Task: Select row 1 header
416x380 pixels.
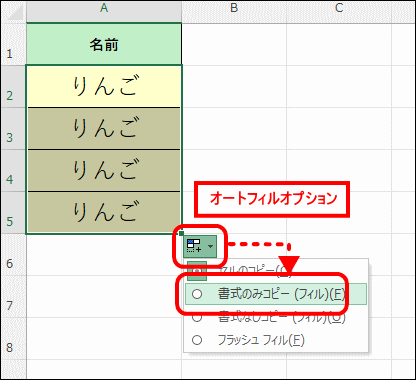Action: point(13,44)
